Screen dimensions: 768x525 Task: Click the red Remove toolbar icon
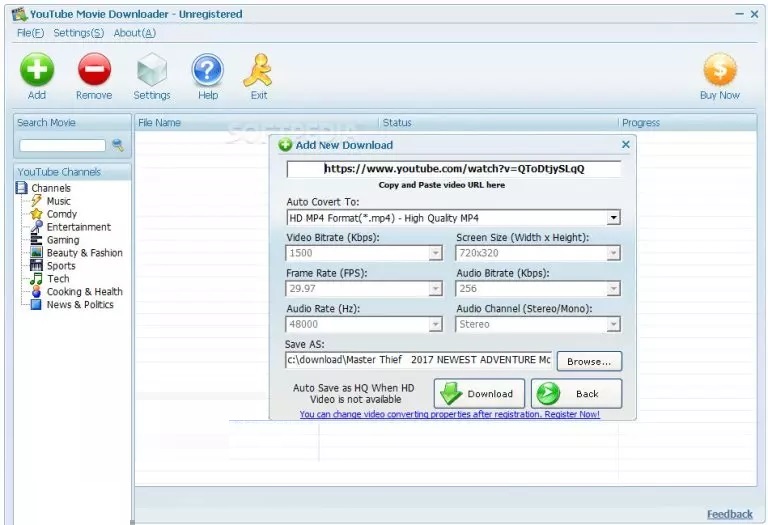(94, 70)
